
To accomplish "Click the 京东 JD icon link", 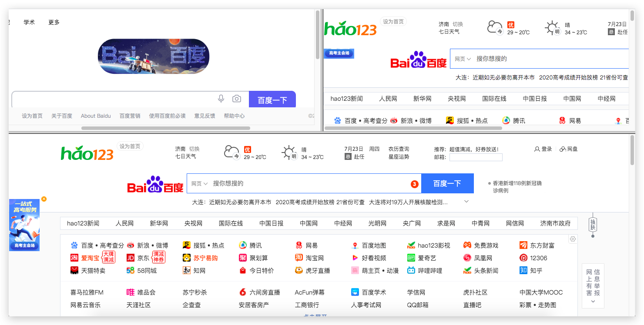I will click(x=131, y=258).
